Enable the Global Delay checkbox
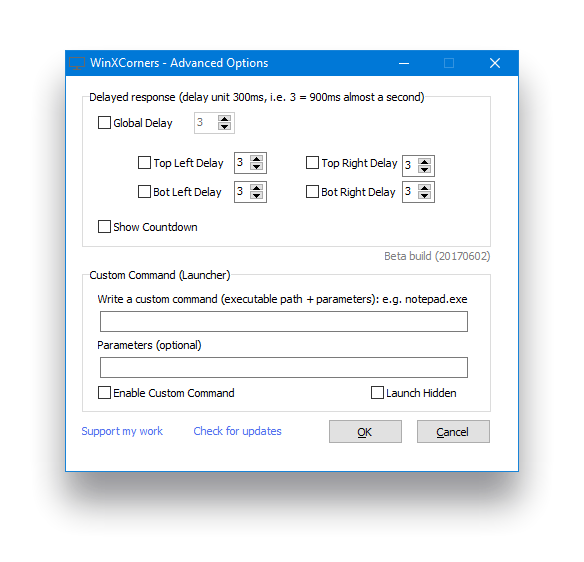Viewport: 584px width, 562px height. [x=104, y=123]
